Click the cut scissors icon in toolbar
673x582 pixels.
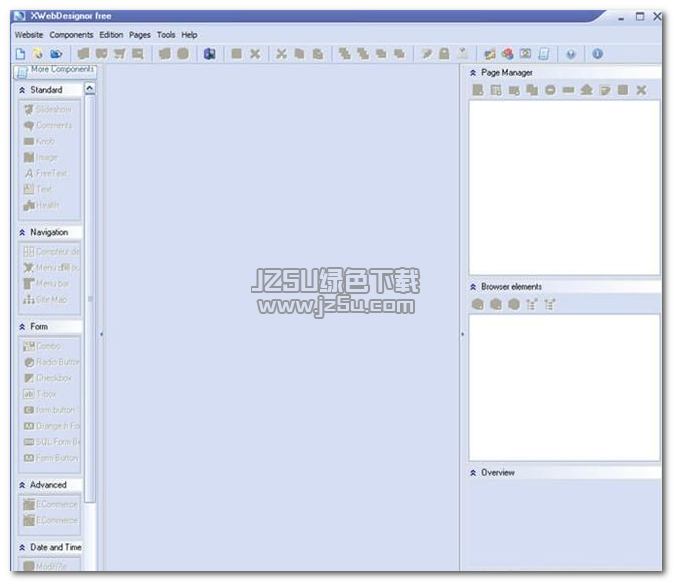pos(282,54)
